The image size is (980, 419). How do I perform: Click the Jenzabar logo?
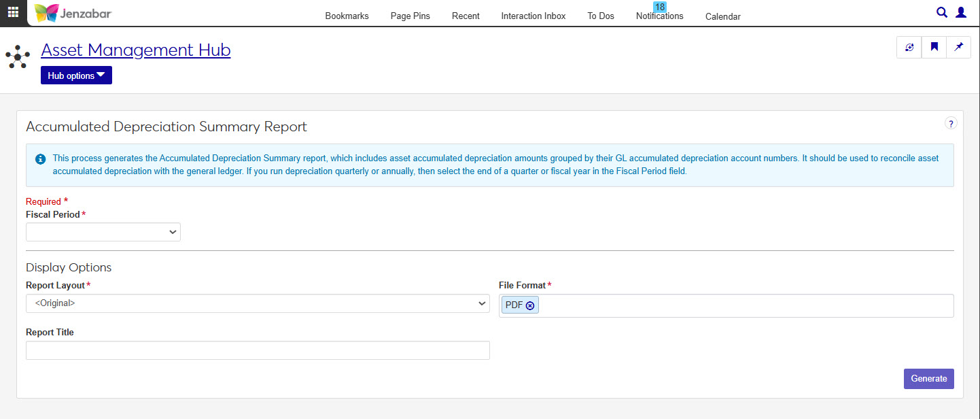point(73,13)
